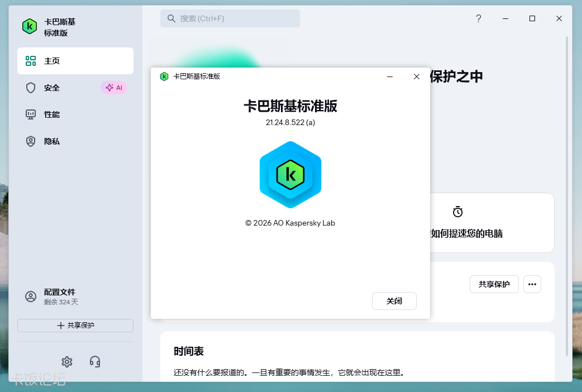
Task: Open the three-dot more options menu
Action: [532, 284]
